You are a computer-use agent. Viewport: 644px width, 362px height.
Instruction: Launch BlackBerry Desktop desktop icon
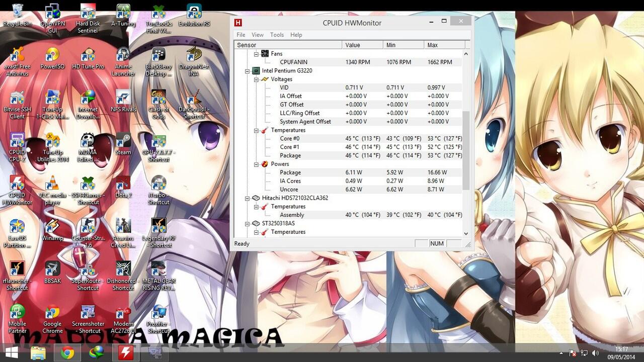tap(158, 61)
